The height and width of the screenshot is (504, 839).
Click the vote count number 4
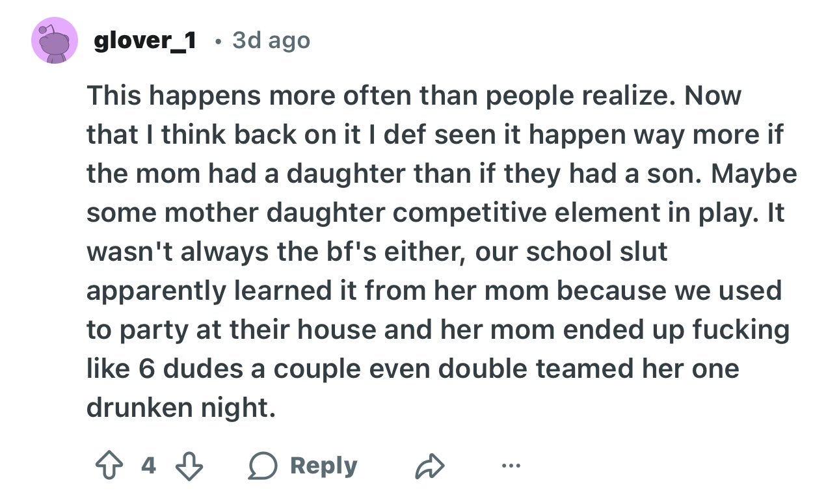coord(148,466)
